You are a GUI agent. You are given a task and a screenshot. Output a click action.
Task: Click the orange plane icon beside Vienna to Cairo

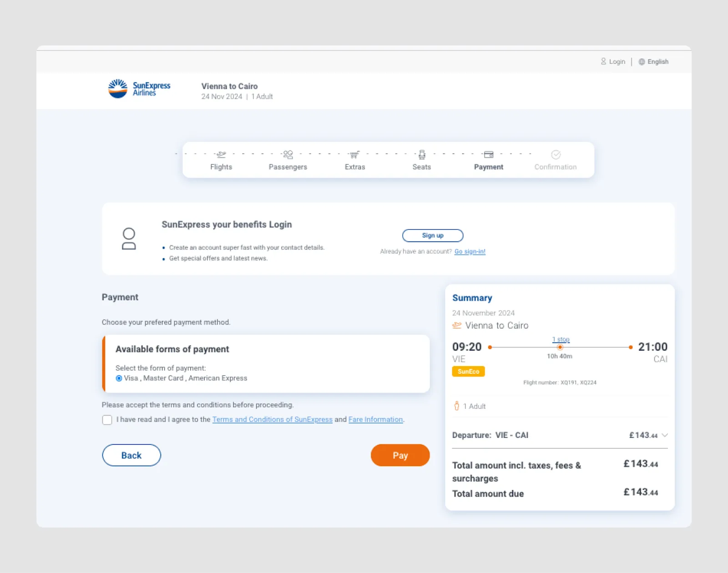pos(457,326)
